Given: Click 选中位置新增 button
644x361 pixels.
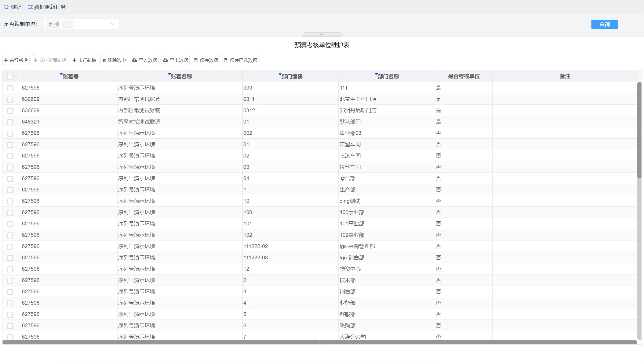Looking at the screenshot, I should (x=50, y=60).
